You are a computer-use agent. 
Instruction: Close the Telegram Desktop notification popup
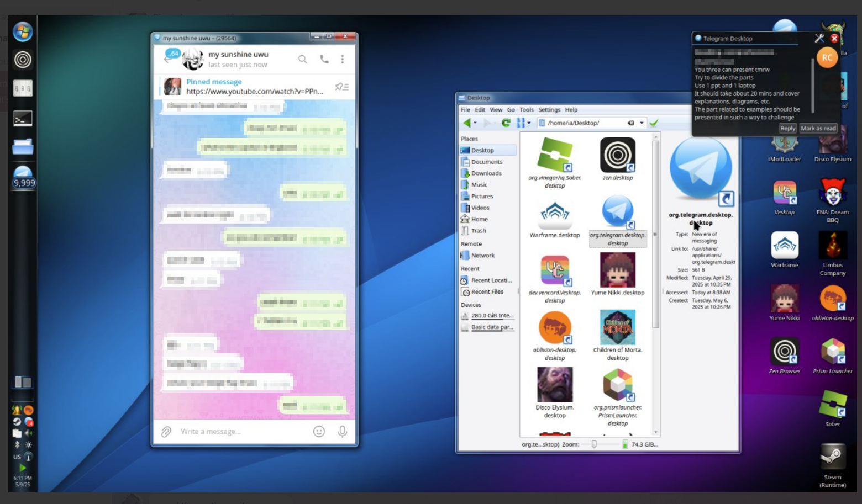pyautogui.click(x=834, y=38)
